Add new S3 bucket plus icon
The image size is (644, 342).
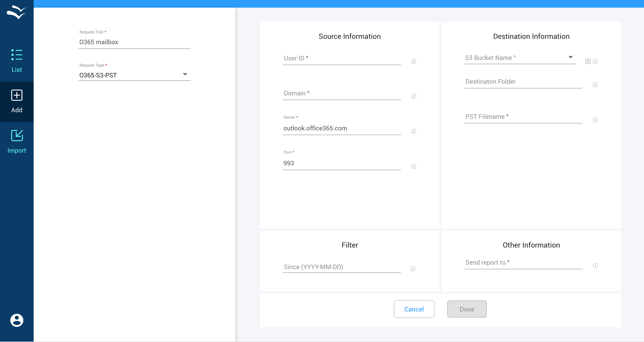coord(588,61)
